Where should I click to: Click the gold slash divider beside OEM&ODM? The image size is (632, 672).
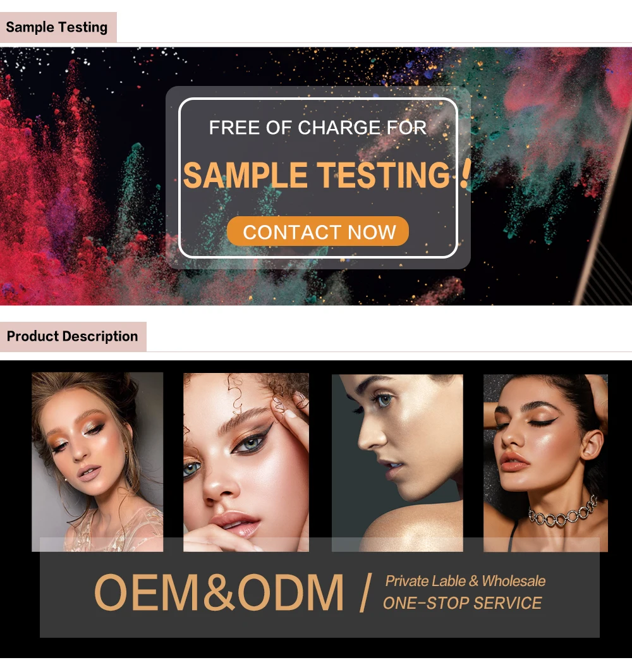point(365,593)
